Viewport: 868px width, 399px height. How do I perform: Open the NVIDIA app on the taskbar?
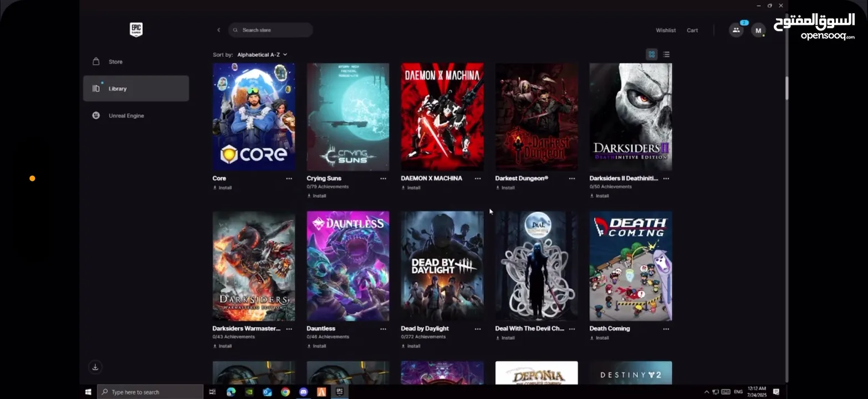(249, 392)
